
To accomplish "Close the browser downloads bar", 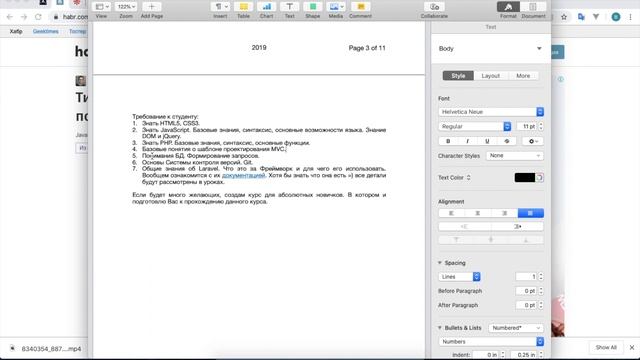I will [x=632, y=347].
